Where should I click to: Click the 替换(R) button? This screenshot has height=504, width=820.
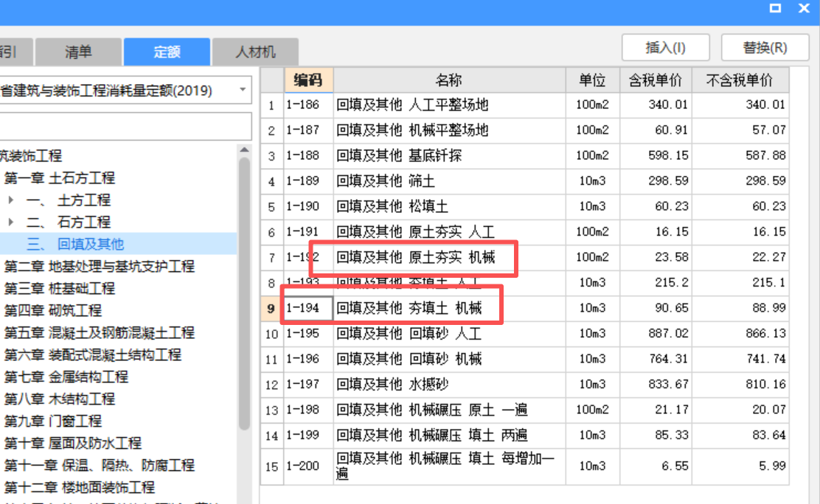(x=764, y=46)
